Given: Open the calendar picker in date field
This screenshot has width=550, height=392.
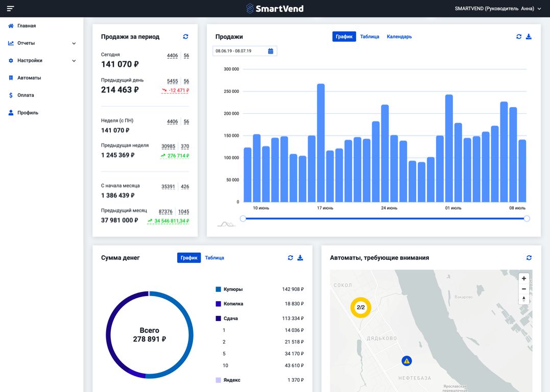Looking at the screenshot, I should coord(271,51).
